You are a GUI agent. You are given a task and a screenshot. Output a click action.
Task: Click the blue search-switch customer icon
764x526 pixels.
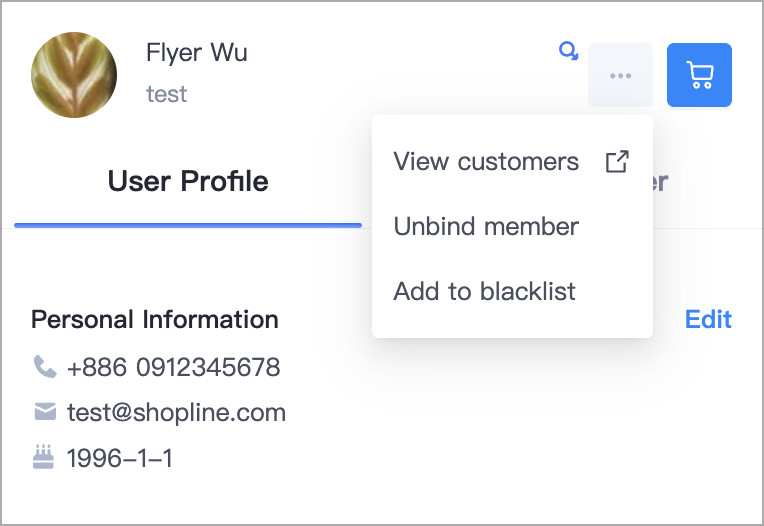(569, 51)
